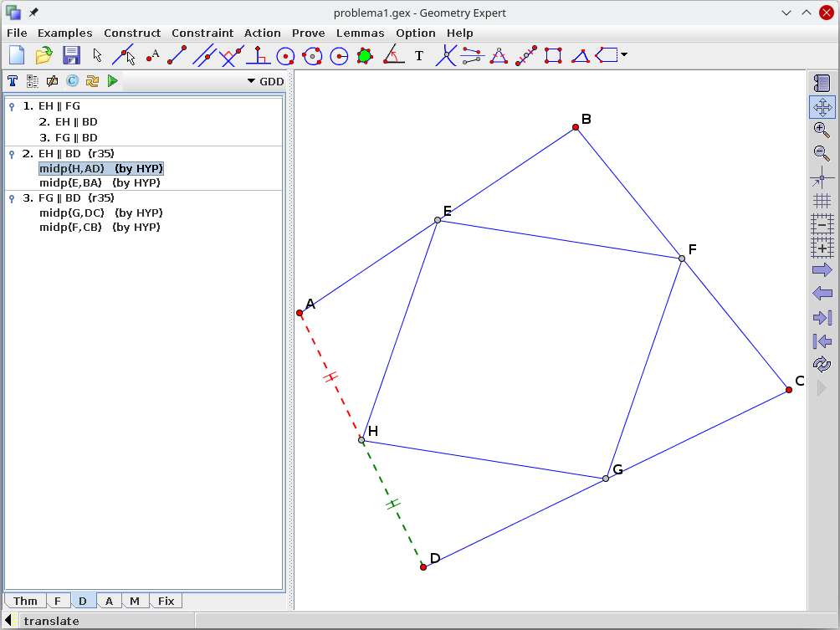Open a file with the folder icon
Image resolution: width=840 pixels, height=630 pixels.
point(44,55)
